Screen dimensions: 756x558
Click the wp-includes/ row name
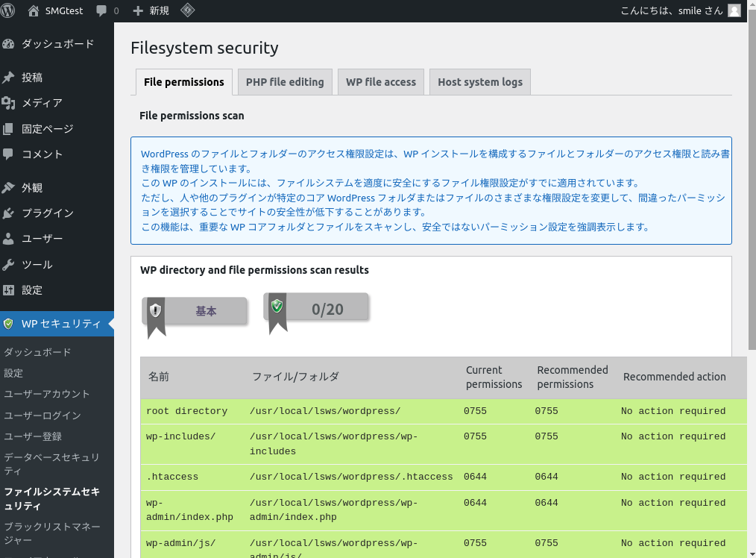click(181, 436)
